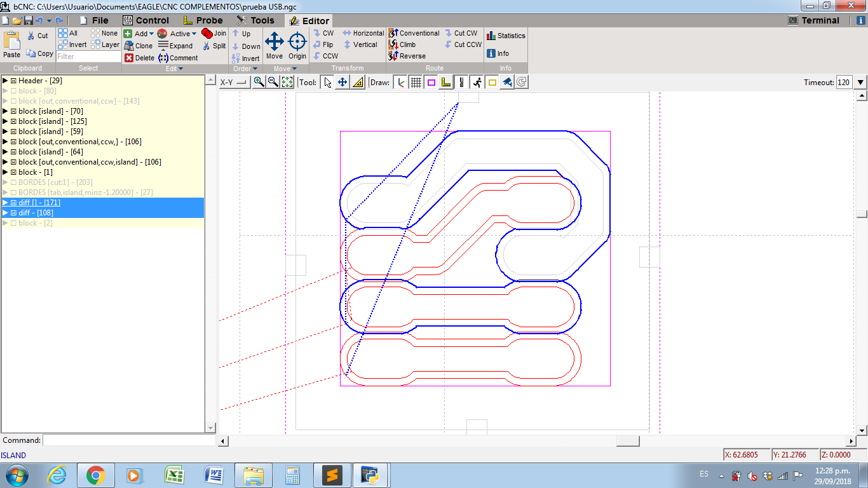Toggle drawing of the margins
This screenshot has height=488, width=868.
point(431,82)
